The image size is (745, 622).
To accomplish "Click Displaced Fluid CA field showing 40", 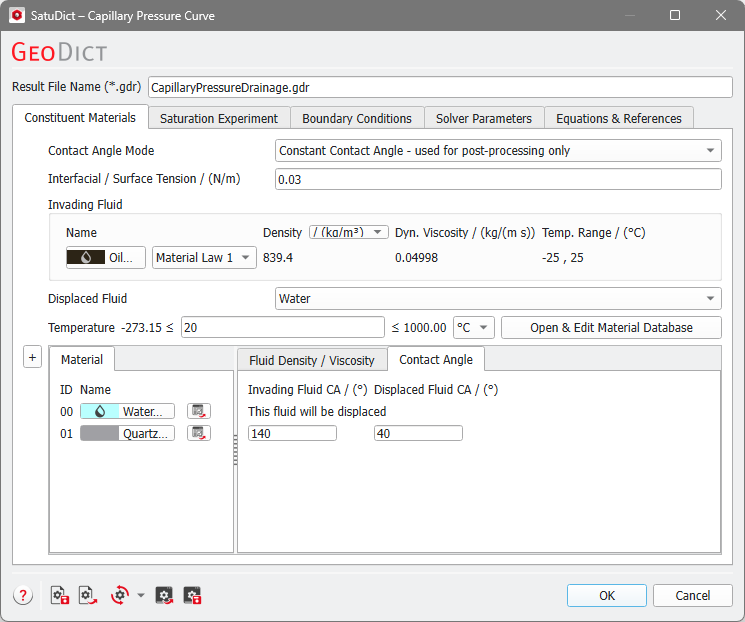I will pos(418,433).
